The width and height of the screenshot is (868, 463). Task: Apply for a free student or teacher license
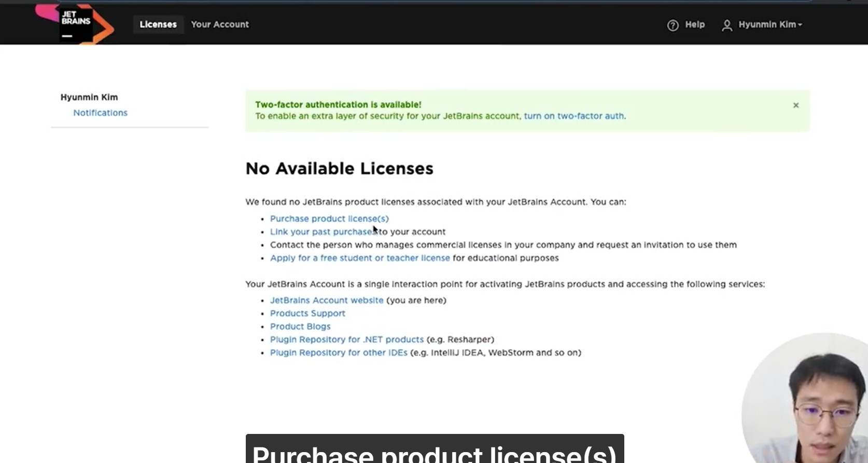(360, 258)
